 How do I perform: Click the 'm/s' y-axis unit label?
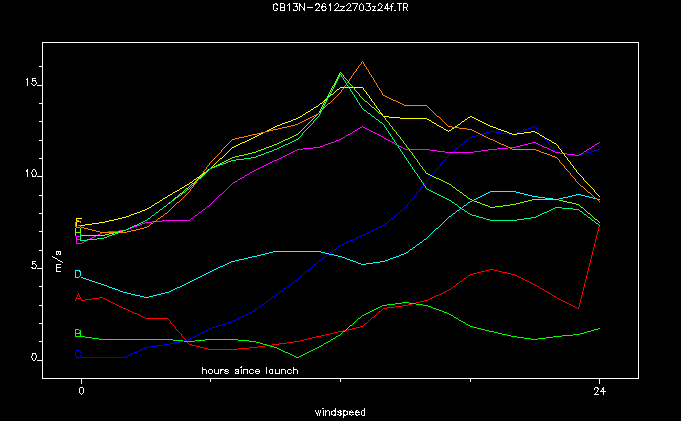[x=59, y=261]
